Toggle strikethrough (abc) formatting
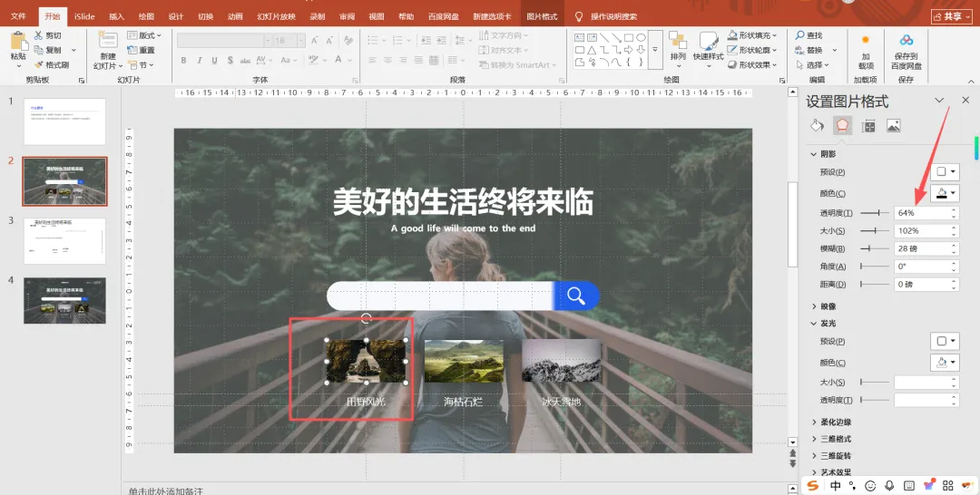Image resolution: width=980 pixels, height=495 pixels. [245, 61]
